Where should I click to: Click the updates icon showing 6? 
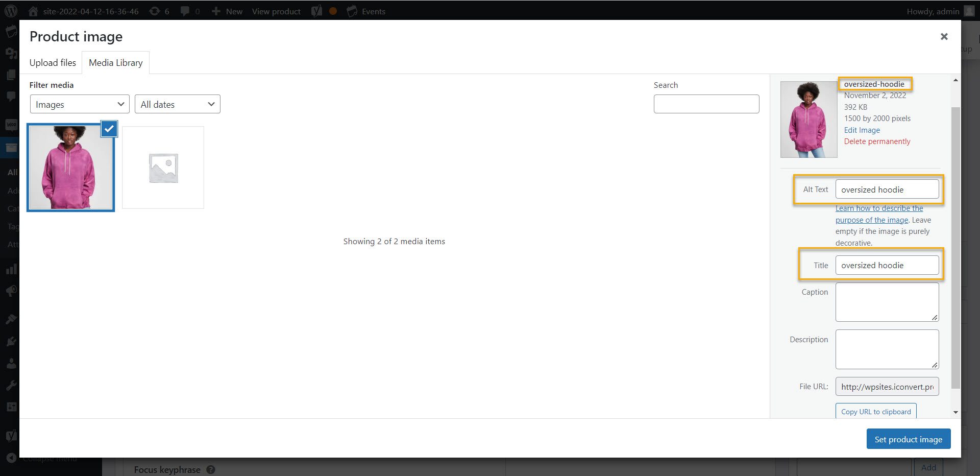tap(154, 11)
